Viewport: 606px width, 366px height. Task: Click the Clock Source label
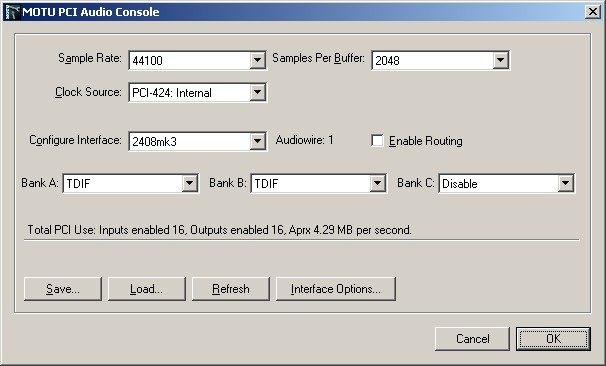(88, 92)
